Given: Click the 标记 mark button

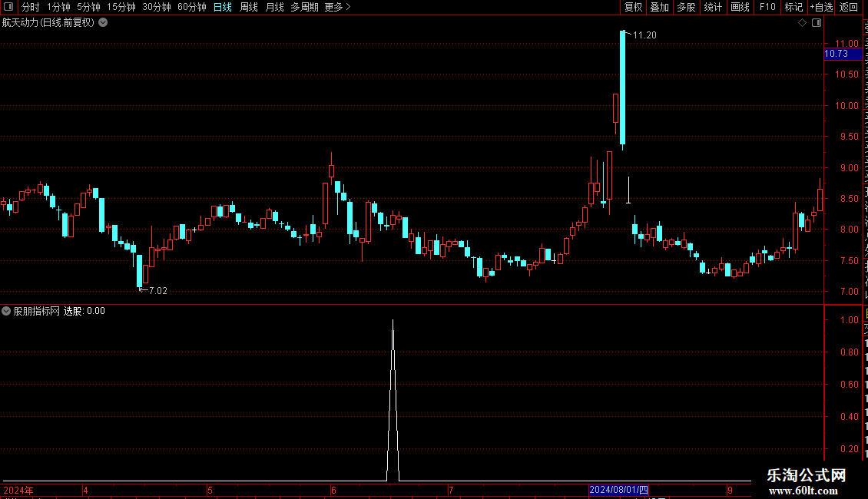Looking at the screenshot, I should click(793, 7).
